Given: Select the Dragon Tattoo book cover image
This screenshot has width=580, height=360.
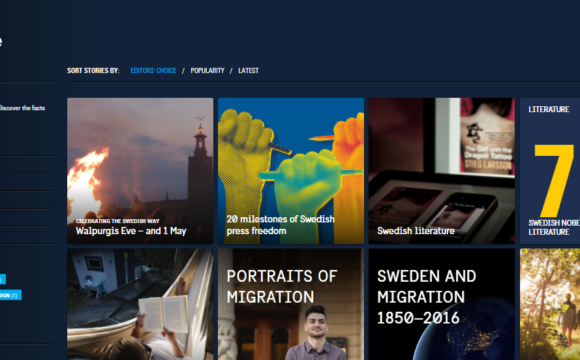Looking at the screenshot, I should (x=487, y=136).
